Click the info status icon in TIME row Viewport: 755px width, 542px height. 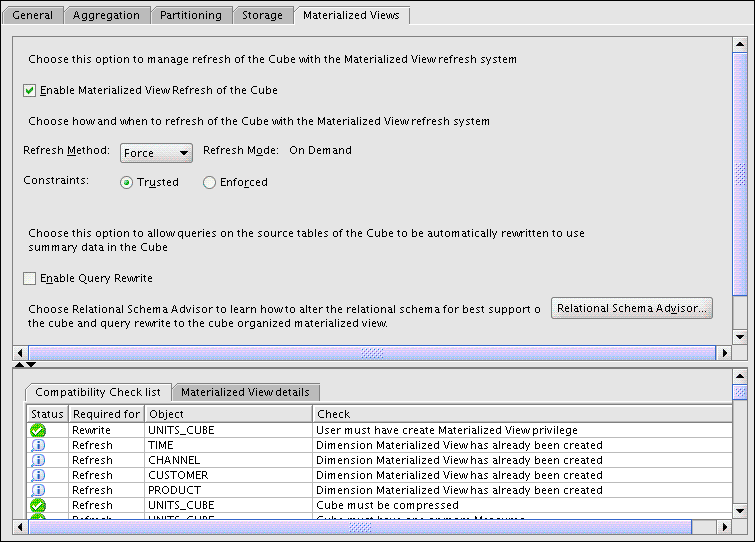click(38, 445)
